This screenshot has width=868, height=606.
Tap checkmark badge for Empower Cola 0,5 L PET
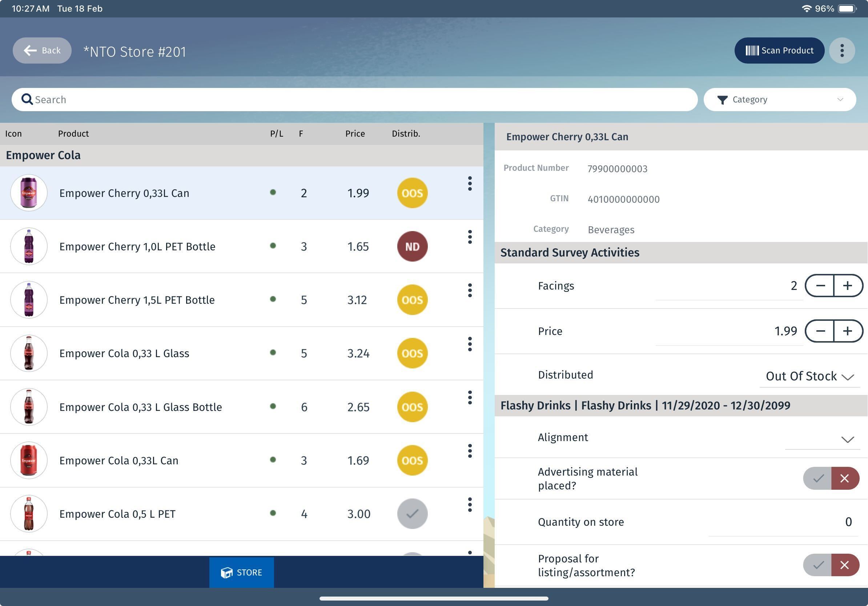(x=412, y=514)
